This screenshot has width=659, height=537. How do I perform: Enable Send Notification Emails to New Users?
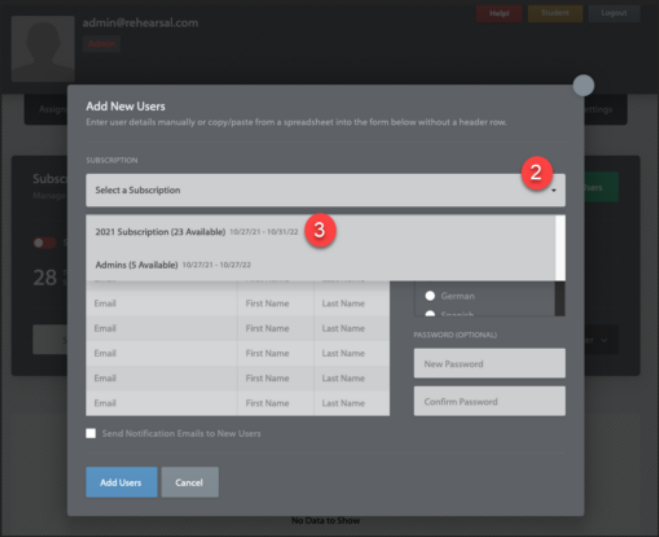(x=91, y=433)
